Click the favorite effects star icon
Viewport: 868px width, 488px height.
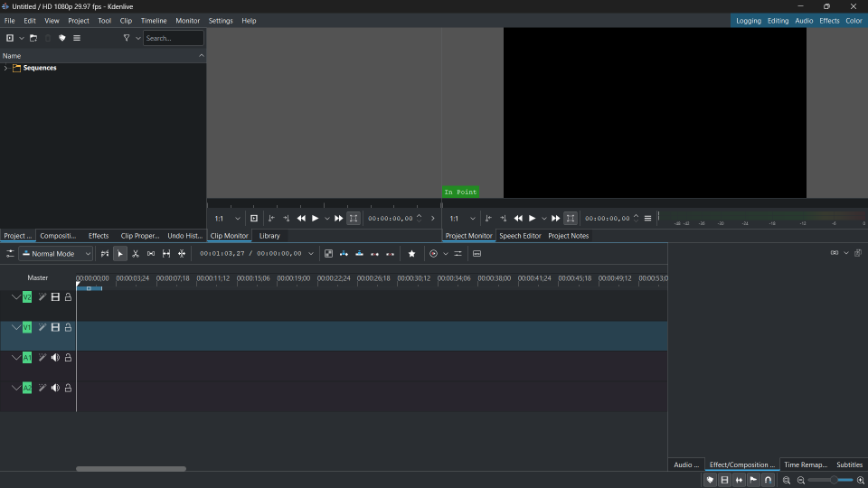click(x=412, y=253)
